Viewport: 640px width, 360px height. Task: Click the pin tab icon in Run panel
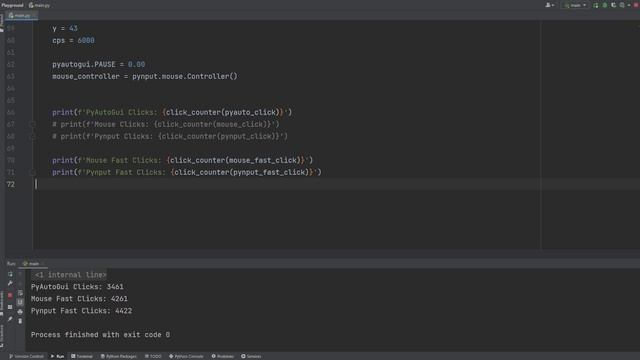[x=10, y=319]
